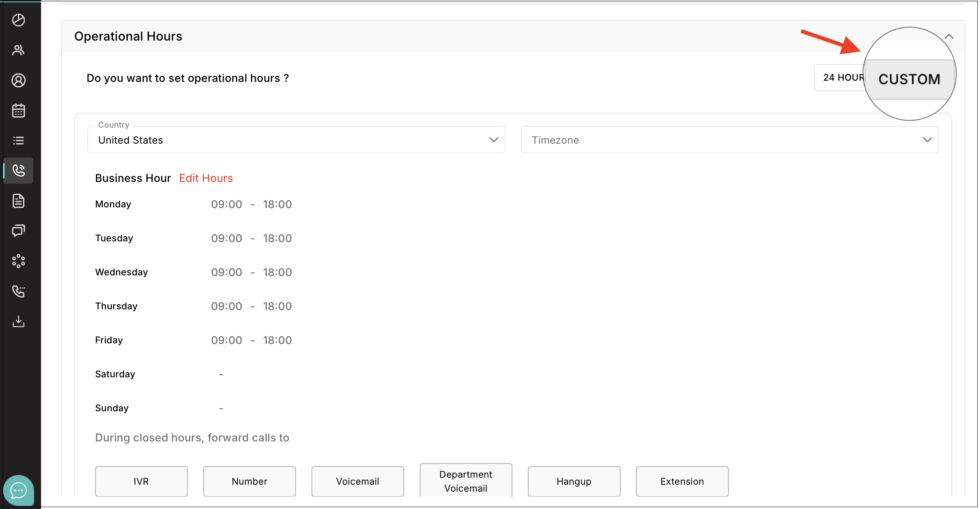Open the team members sidebar icon
Viewport: 980px width, 509px height.
click(x=18, y=50)
